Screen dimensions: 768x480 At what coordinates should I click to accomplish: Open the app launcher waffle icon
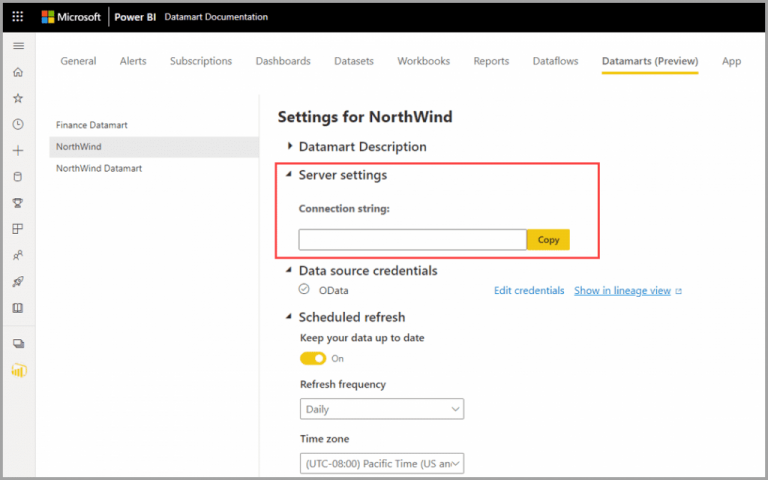(18, 17)
